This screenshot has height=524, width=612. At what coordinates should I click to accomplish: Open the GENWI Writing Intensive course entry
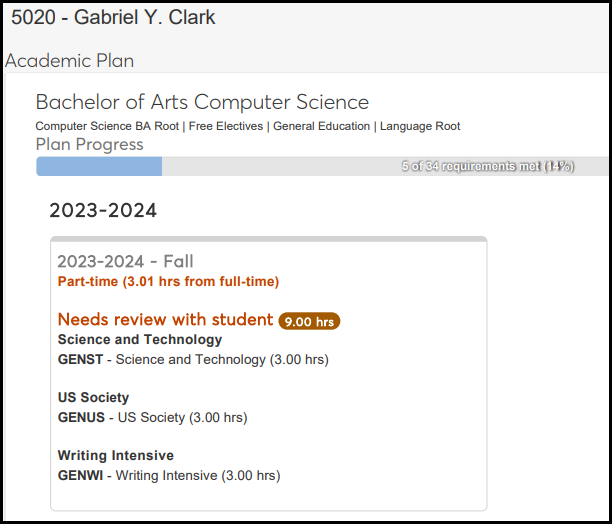click(169, 475)
